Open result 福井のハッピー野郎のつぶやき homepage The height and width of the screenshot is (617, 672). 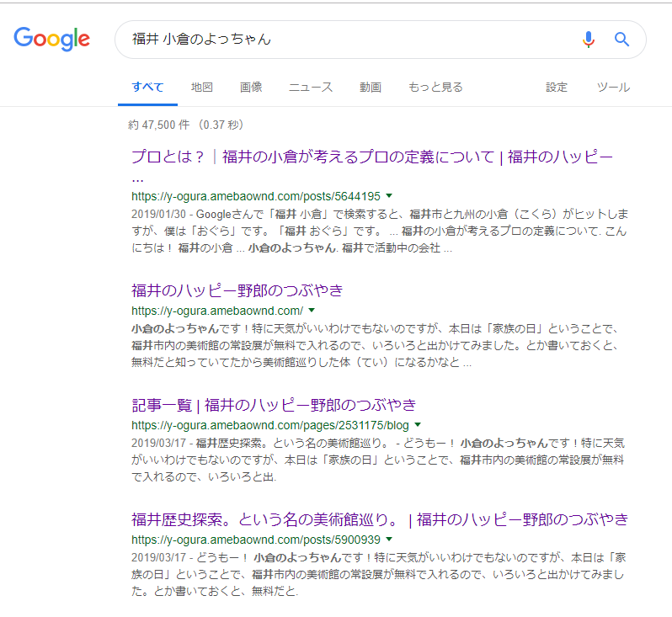point(237,290)
